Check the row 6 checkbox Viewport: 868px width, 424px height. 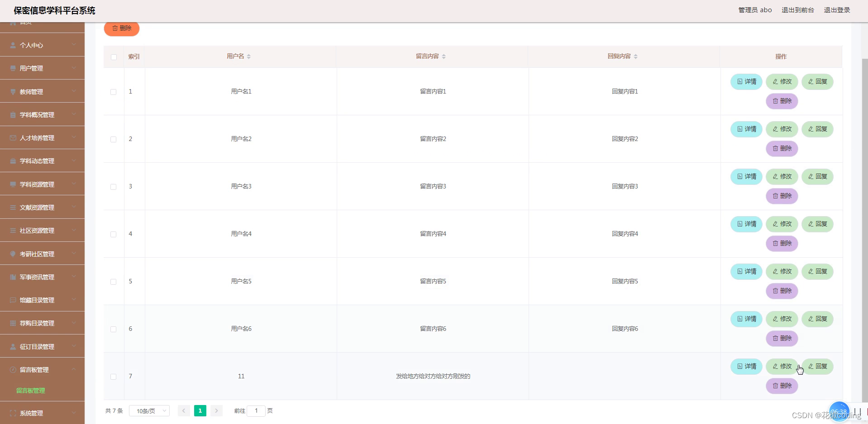(114, 329)
